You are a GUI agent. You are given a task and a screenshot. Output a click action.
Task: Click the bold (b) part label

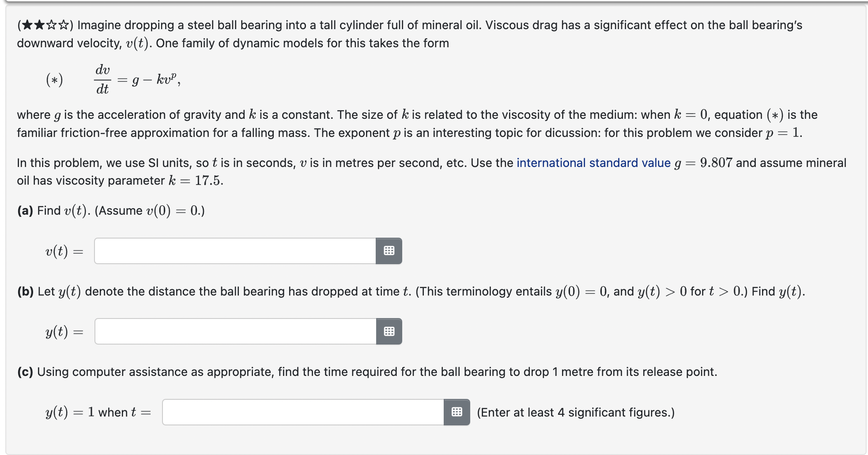click(26, 292)
